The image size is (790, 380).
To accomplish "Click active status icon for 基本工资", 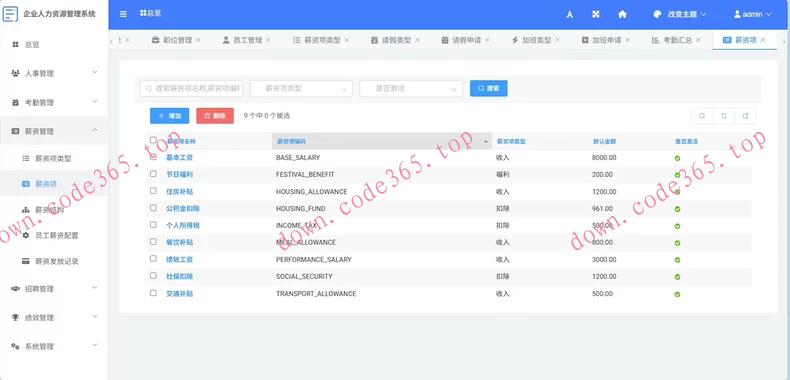I will tap(678, 158).
